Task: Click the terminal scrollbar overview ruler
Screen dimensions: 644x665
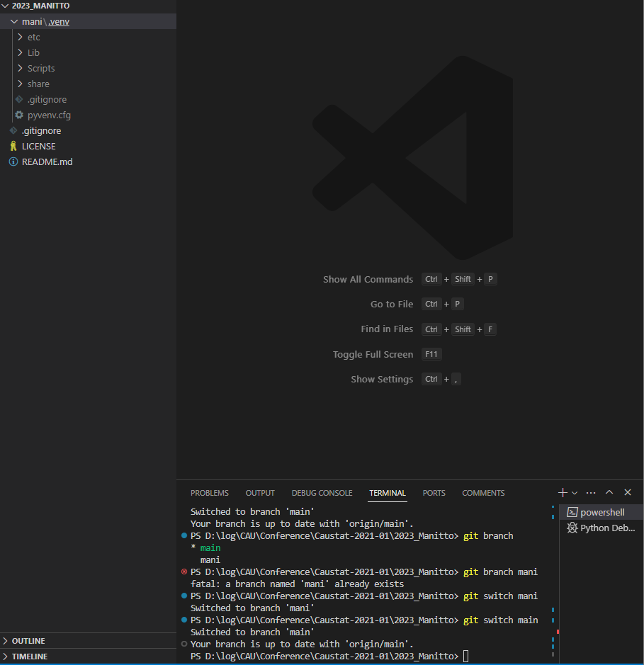Action: [x=553, y=584]
